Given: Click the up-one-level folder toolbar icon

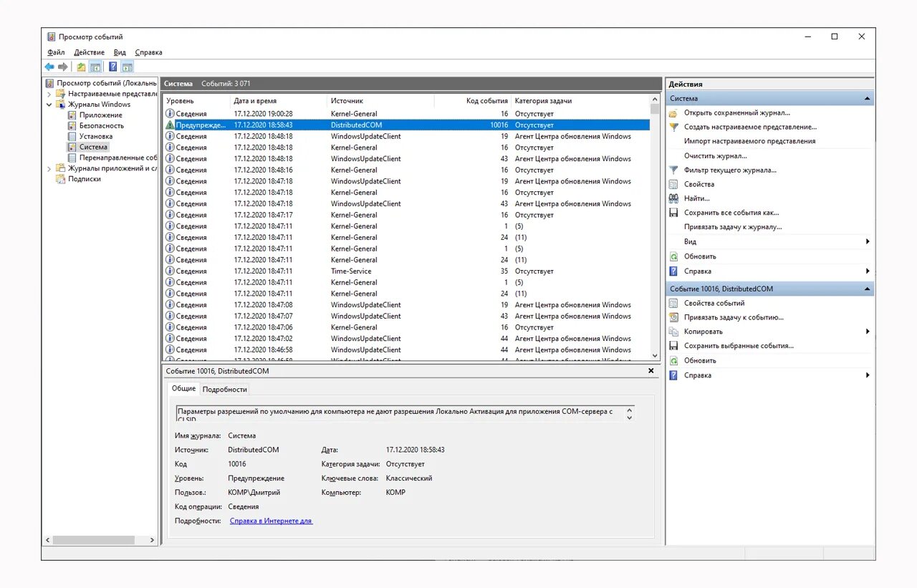Looking at the screenshot, I should [x=82, y=67].
